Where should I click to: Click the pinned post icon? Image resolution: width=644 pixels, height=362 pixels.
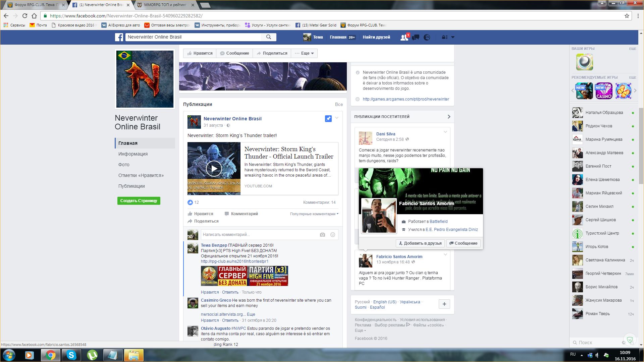coord(328,119)
